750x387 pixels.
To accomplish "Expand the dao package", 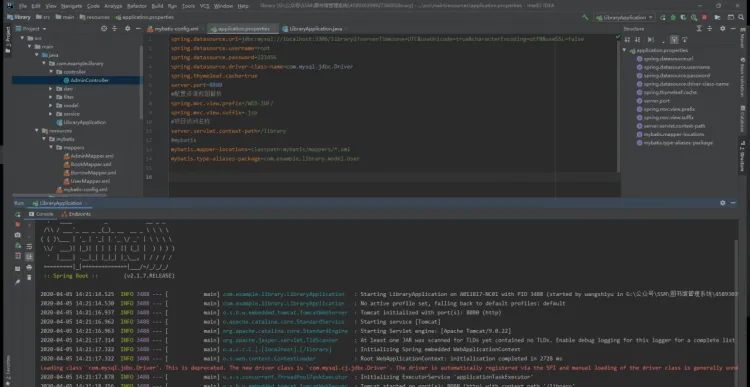I will click(51, 88).
